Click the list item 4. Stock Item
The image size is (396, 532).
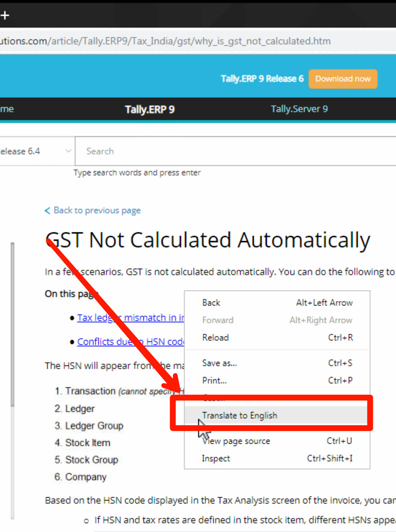click(x=82, y=443)
